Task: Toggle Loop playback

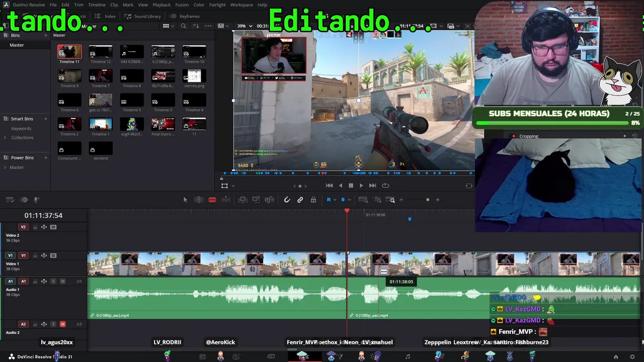Action: pos(385,186)
